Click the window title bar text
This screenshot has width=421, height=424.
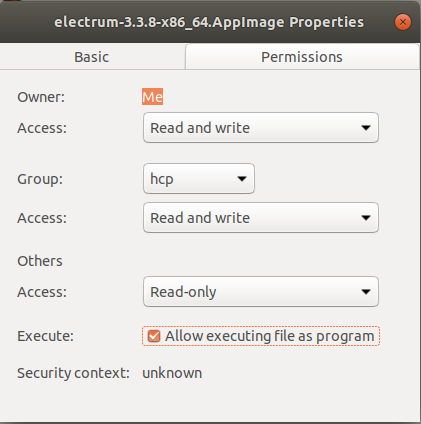tap(209, 22)
